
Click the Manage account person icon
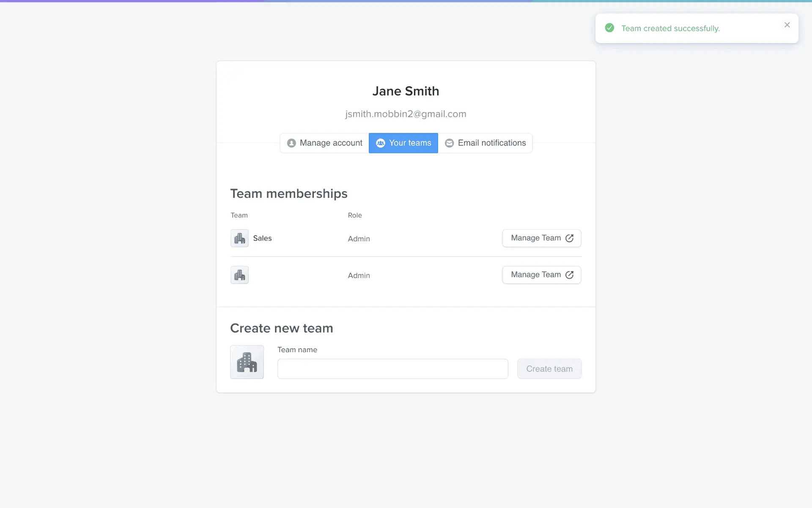tap(291, 143)
